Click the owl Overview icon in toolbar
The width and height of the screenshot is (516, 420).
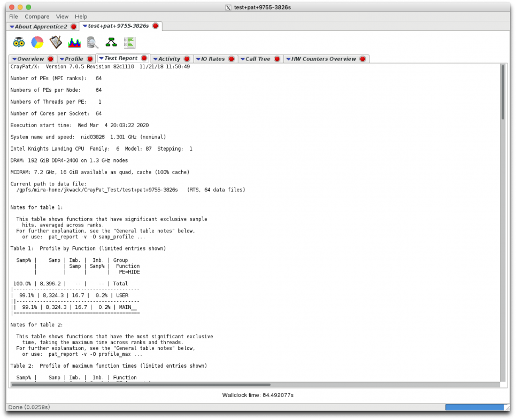coord(19,42)
